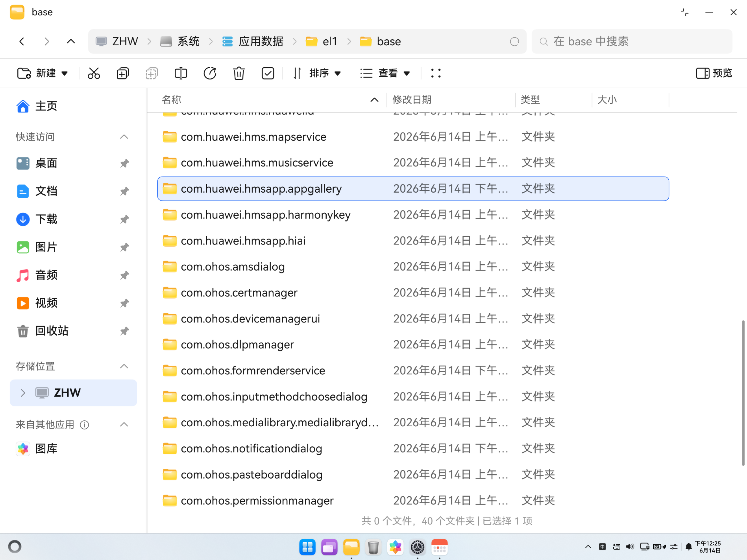Click the battery indicator in the tray
The image size is (747, 560).
tap(659, 546)
